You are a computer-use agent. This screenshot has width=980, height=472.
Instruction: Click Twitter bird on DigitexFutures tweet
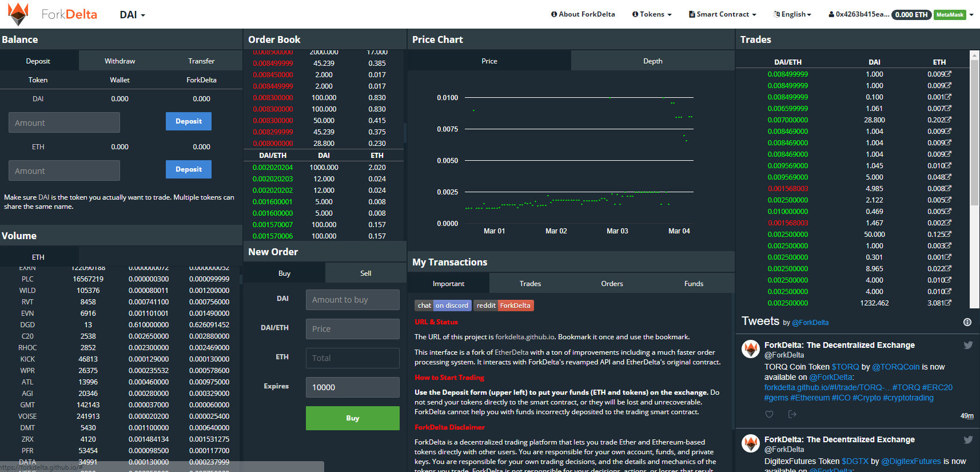point(968,439)
